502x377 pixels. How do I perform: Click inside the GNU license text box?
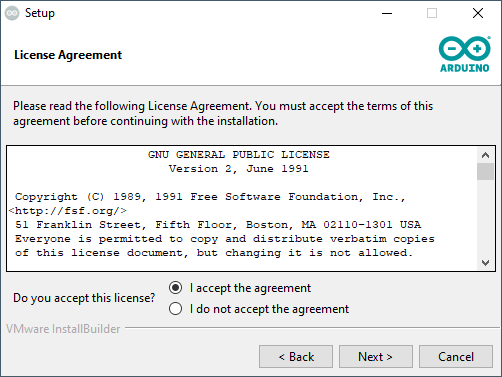pos(242,208)
